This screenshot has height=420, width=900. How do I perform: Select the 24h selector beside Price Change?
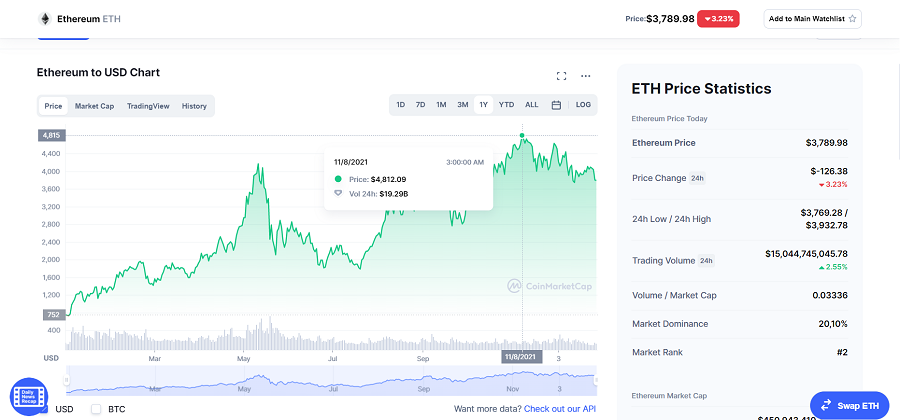click(x=697, y=178)
